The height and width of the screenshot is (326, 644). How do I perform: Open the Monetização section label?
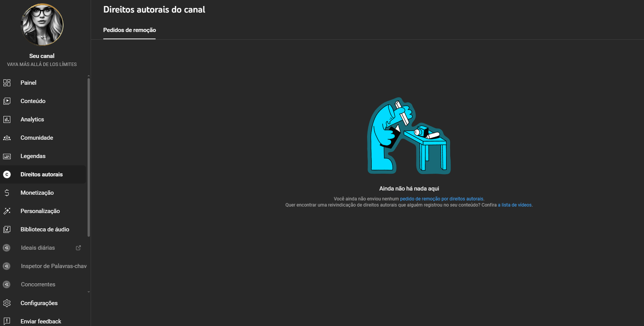coord(37,193)
